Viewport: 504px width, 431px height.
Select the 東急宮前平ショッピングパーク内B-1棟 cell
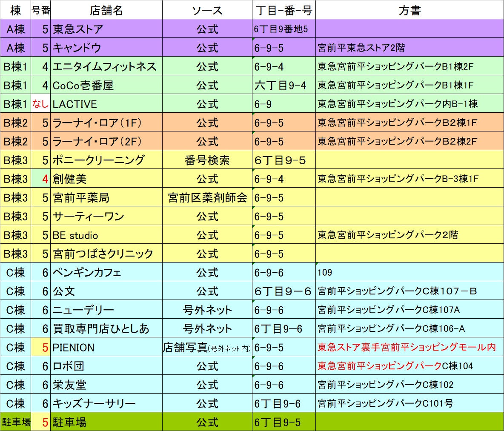pyautogui.click(x=410, y=103)
